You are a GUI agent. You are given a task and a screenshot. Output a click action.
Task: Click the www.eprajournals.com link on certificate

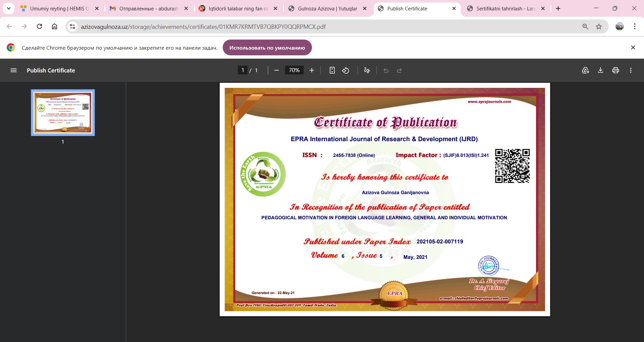pyautogui.click(x=489, y=102)
